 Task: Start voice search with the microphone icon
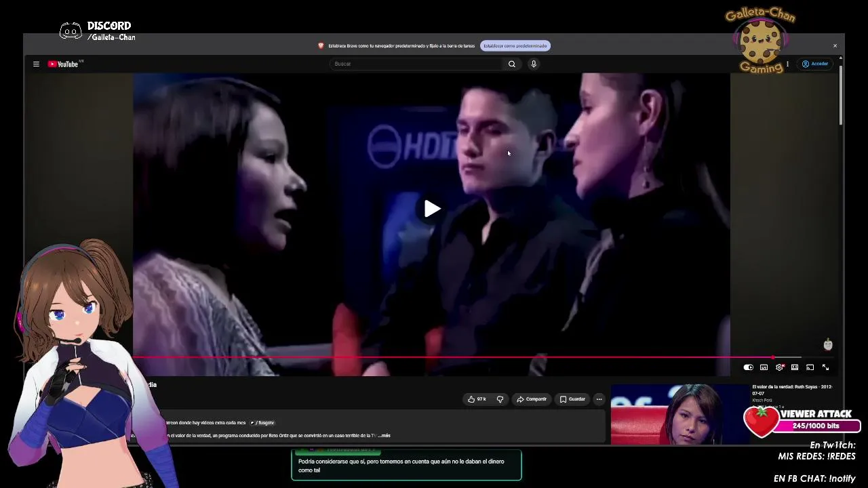pos(534,64)
